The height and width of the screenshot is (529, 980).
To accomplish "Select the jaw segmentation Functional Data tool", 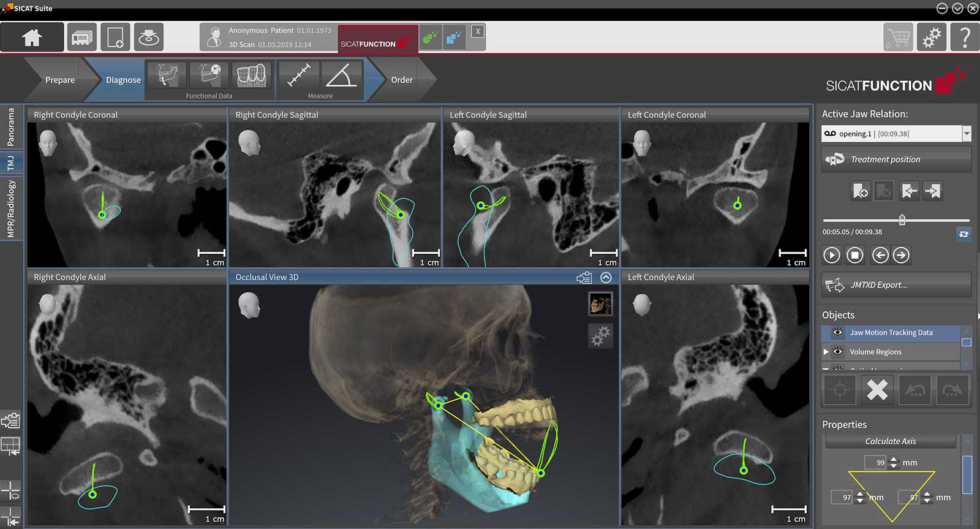I will 209,76.
